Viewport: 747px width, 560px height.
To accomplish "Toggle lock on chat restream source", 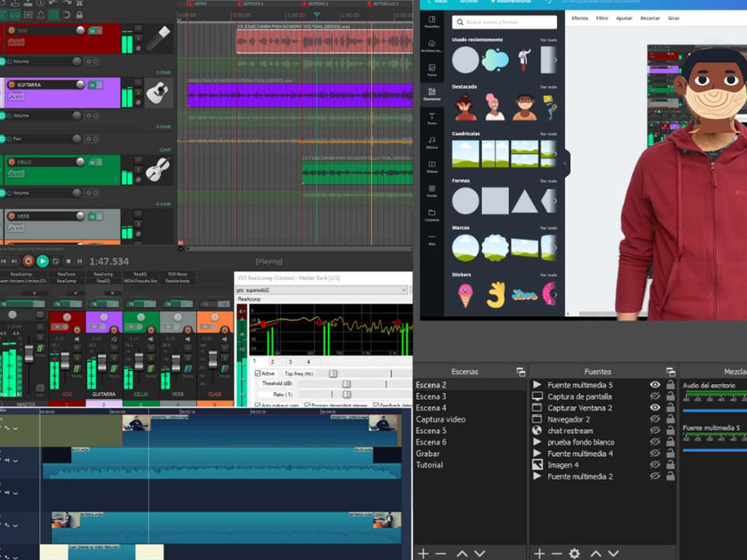I will click(670, 430).
